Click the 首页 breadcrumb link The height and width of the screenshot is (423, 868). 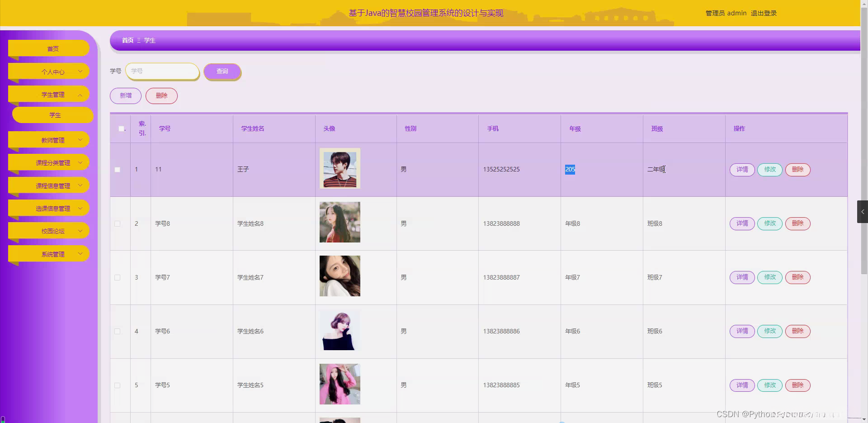tap(127, 40)
